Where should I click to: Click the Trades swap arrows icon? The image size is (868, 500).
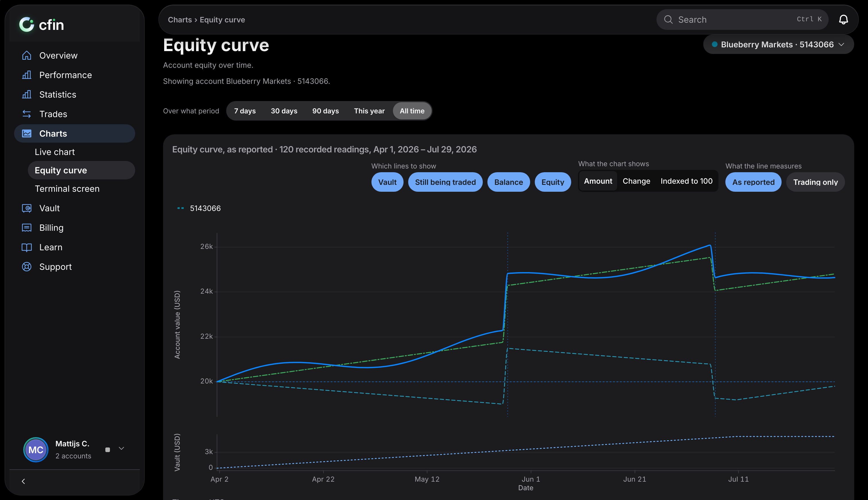[x=26, y=114]
